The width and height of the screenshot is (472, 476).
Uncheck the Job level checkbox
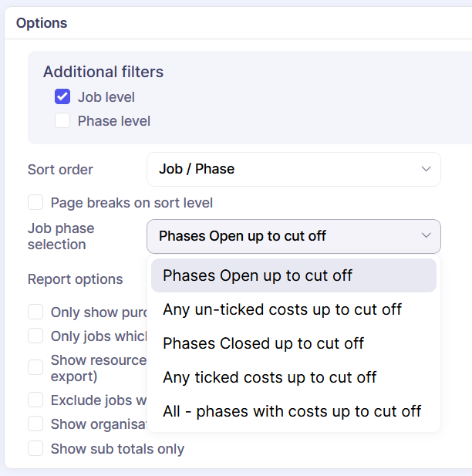tap(62, 97)
